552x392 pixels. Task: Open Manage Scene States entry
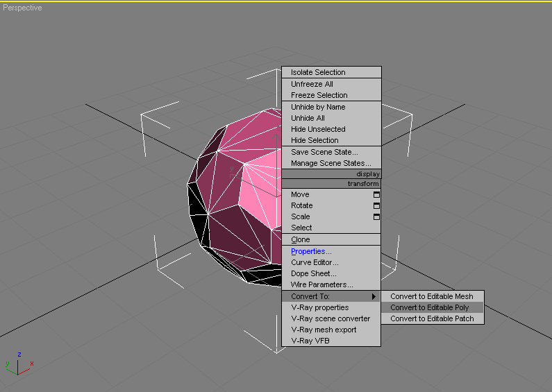(331, 163)
